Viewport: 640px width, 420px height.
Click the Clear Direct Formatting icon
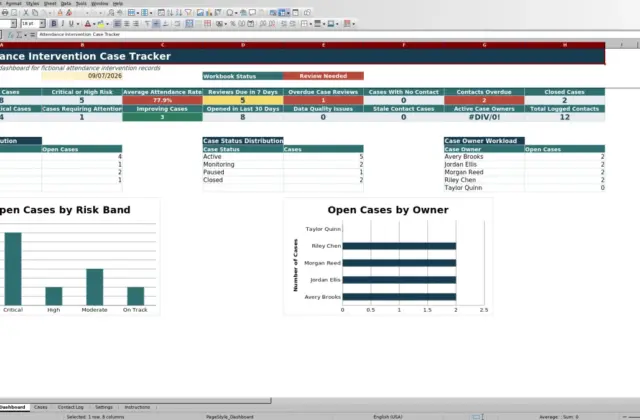point(69,13)
